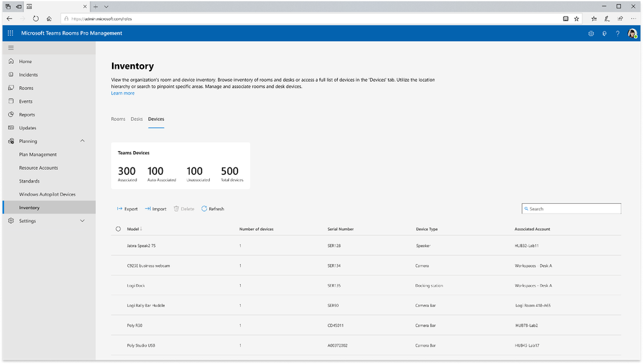
Task: Click the browser back arrow
Action: 10,19
